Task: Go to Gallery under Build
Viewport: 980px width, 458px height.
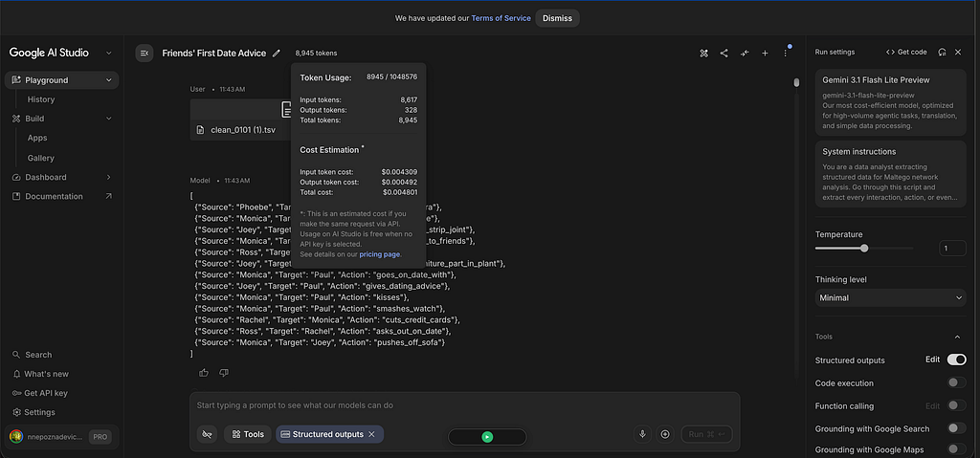Action: pos(40,158)
